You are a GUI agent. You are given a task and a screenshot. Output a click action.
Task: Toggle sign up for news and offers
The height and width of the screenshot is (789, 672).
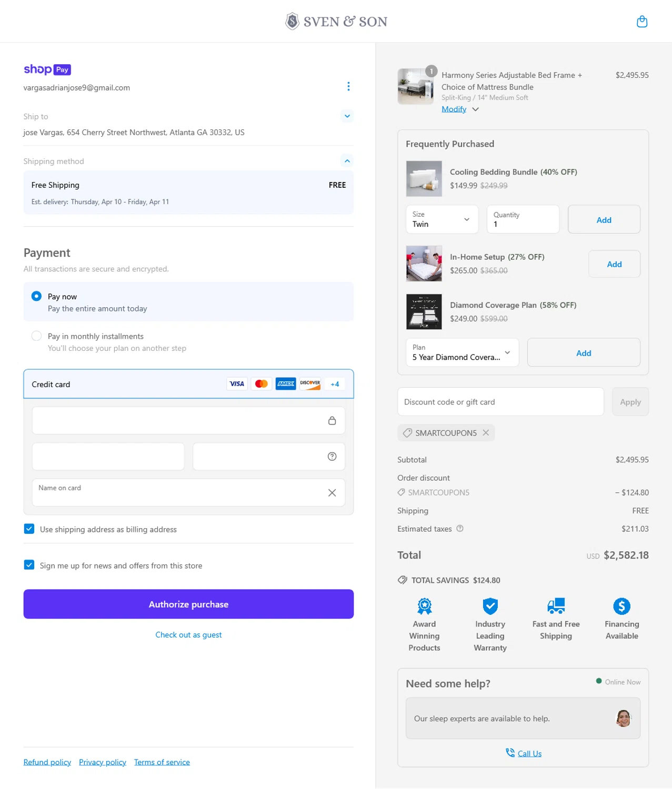(29, 565)
